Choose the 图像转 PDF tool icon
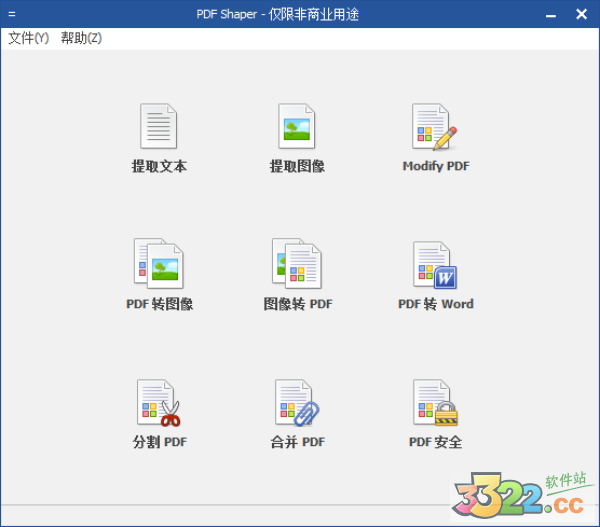 click(297, 264)
